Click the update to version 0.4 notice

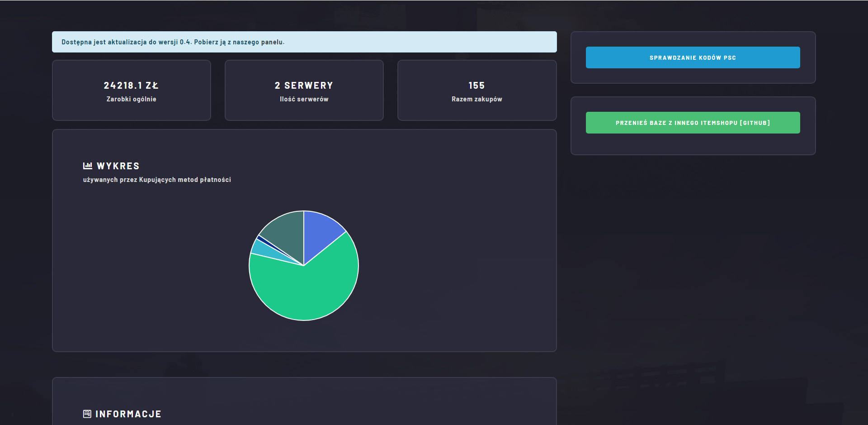coord(304,42)
